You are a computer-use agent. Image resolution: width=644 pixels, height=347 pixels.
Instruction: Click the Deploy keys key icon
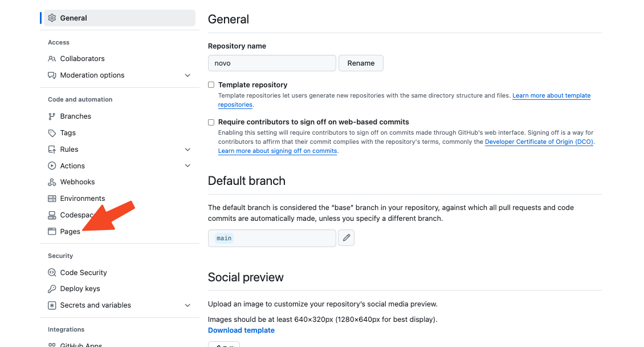tap(52, 289)
